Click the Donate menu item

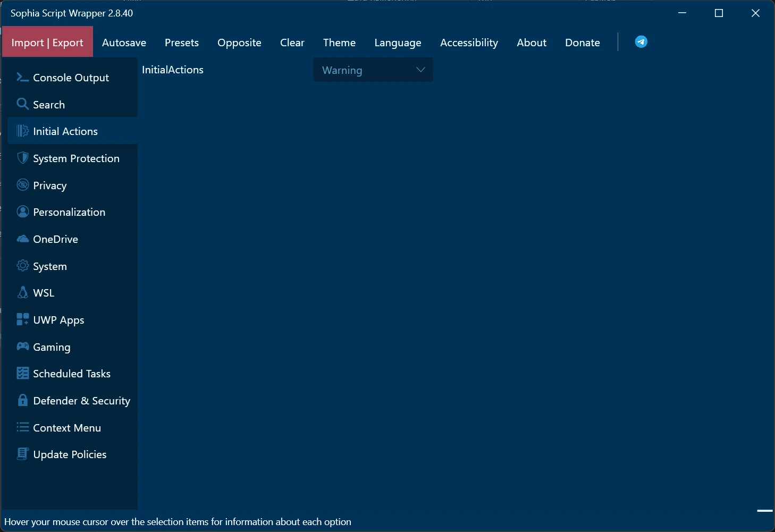tap(583, 43)
